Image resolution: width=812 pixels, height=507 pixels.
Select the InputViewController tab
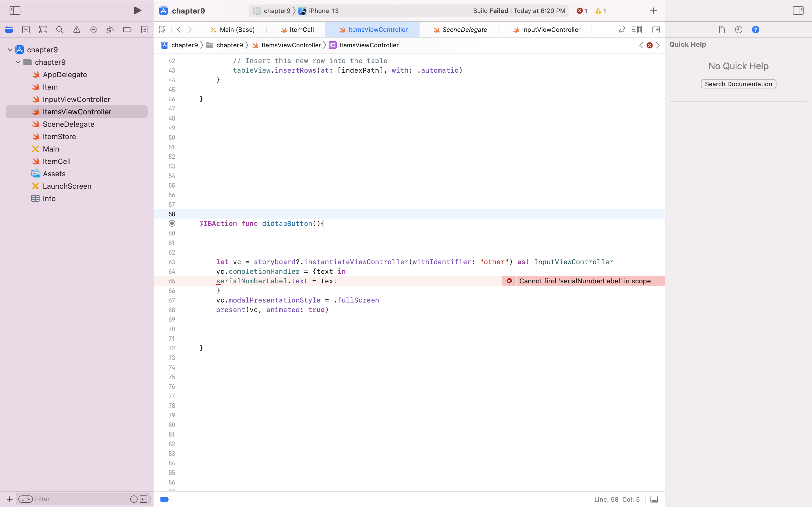(x=550, y=29)
